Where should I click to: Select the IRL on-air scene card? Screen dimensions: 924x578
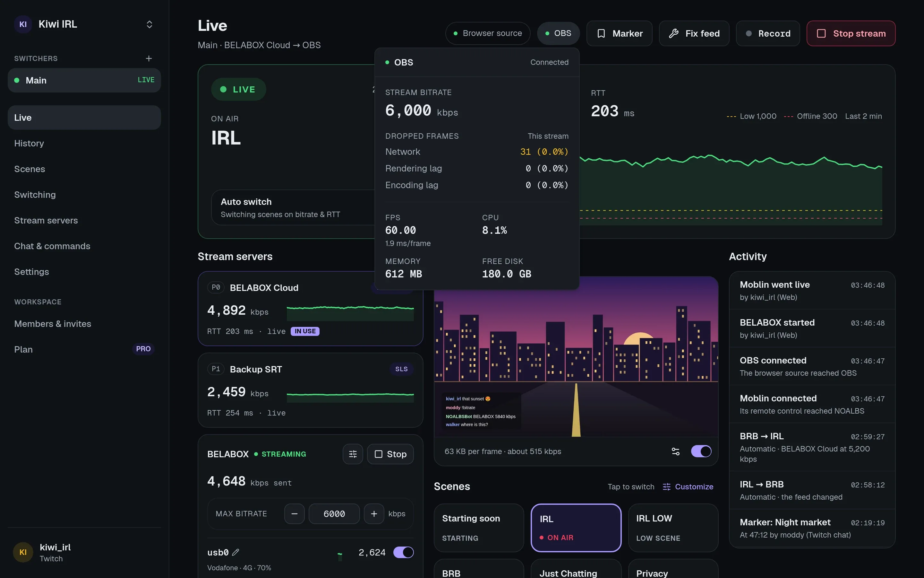pos(576,528)
